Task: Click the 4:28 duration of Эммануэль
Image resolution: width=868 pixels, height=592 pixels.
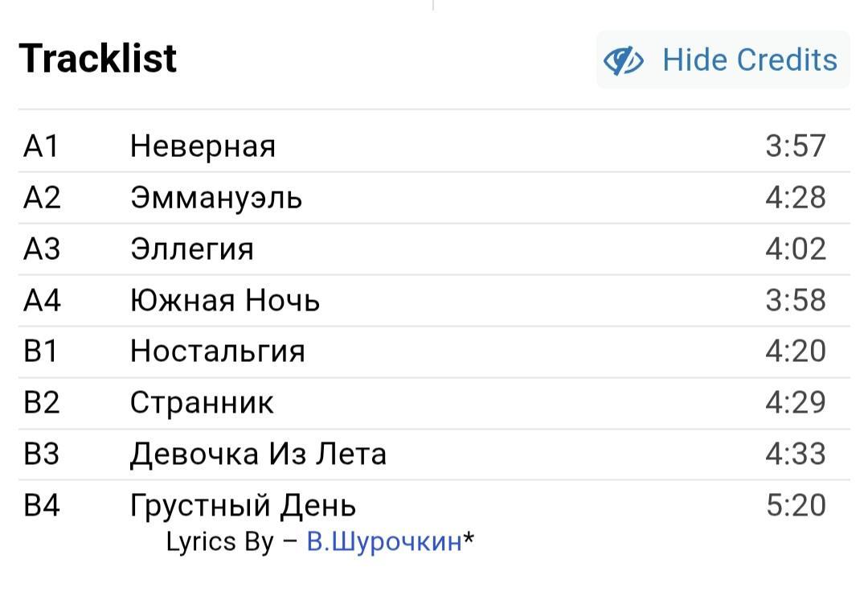Action: coord(796,198)
